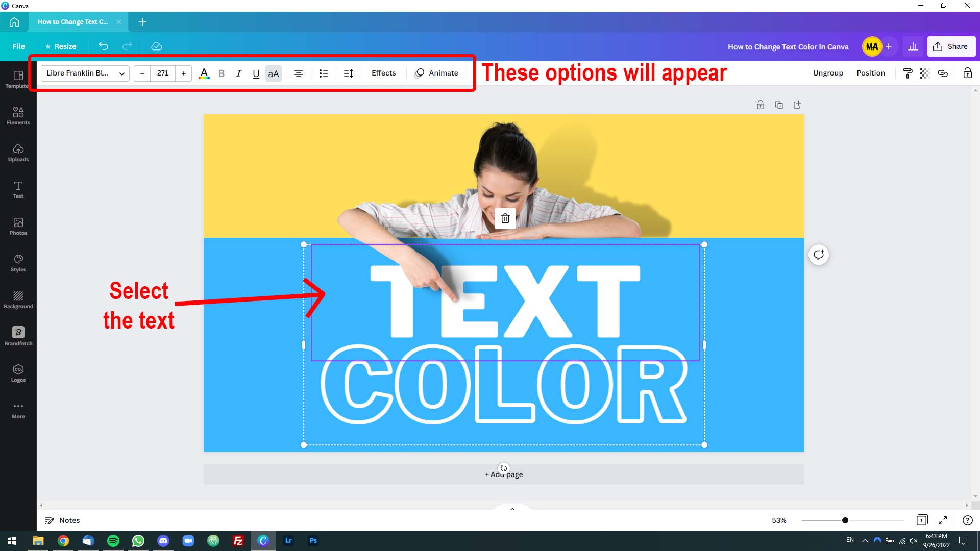980x551 pixels.
Task: Click the Animate button for text
Action: (x=436, y=72)
